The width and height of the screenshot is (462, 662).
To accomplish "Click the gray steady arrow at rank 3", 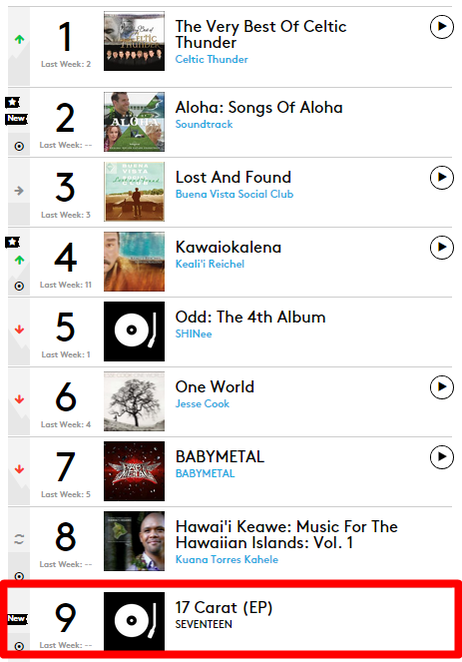I will tap(19, 191).
